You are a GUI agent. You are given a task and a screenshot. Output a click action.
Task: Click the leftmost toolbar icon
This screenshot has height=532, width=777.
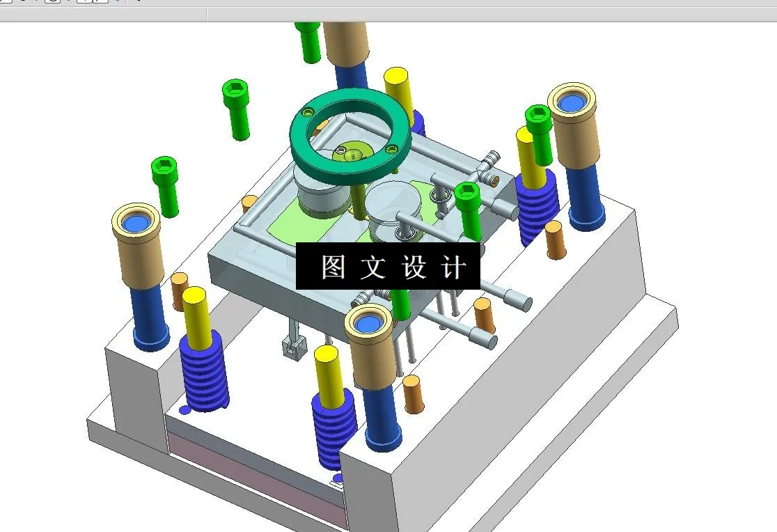[6, 3]
